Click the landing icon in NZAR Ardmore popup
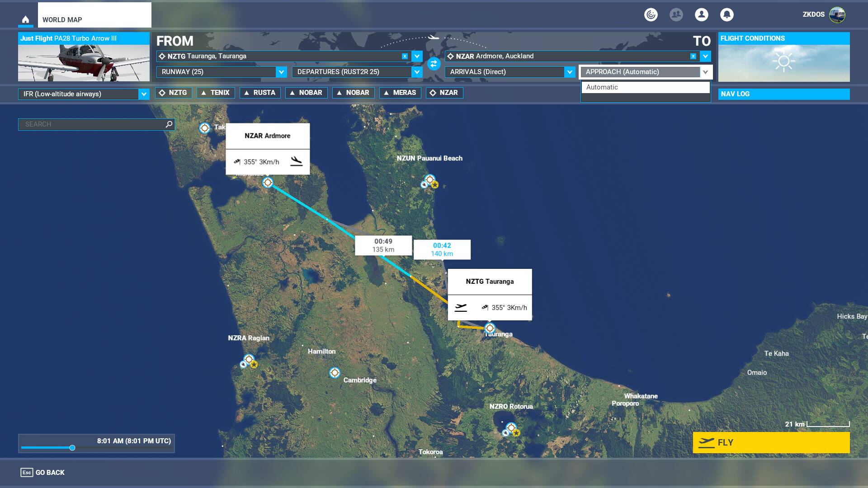The image size is (868, 488). tap(296, 161)
